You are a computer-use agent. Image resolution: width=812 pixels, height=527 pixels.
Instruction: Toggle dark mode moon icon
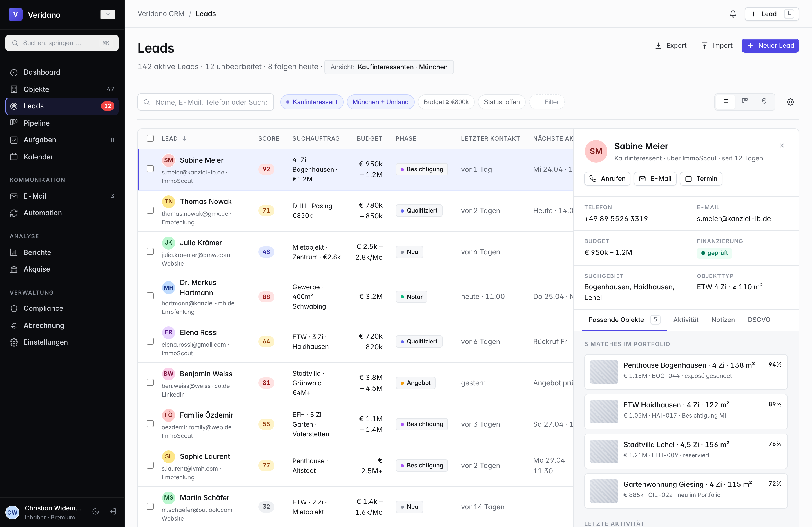click(96, 511)
